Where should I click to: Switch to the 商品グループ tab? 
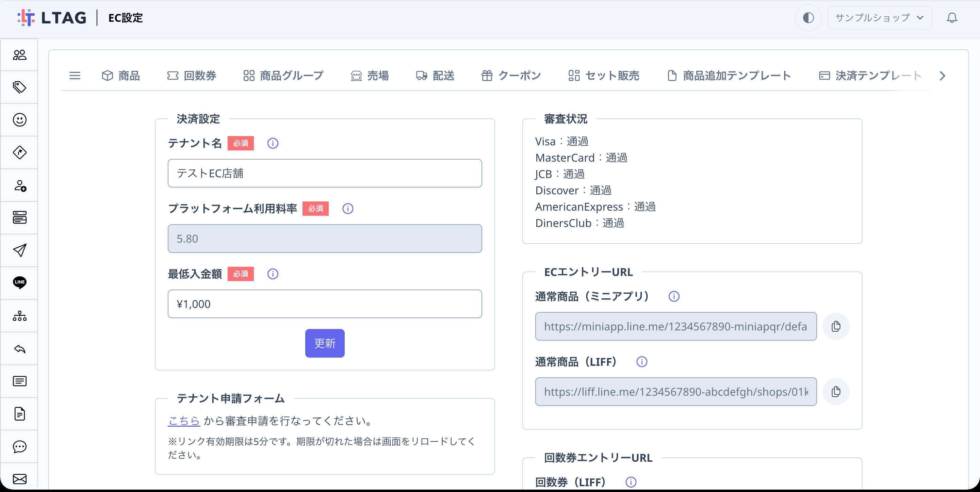[284, 76]
